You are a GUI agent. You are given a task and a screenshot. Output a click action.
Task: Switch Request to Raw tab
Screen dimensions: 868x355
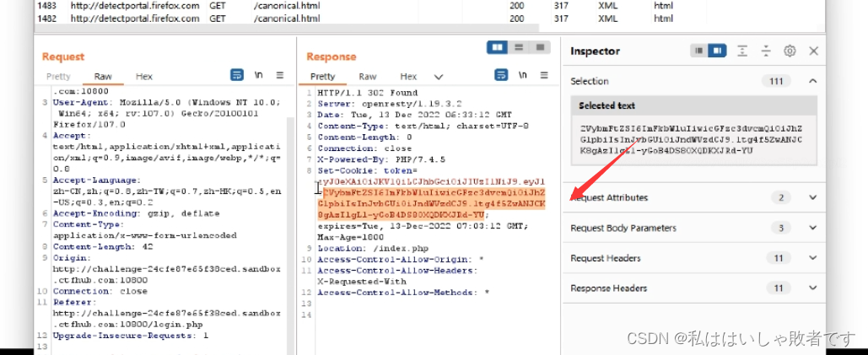[x=103, y=76]
